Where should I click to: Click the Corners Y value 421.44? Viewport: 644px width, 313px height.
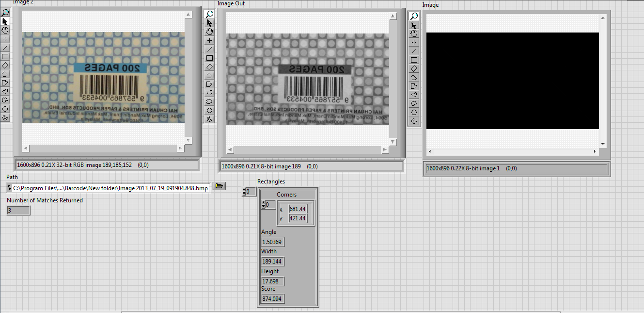click(x=298, y=218)
